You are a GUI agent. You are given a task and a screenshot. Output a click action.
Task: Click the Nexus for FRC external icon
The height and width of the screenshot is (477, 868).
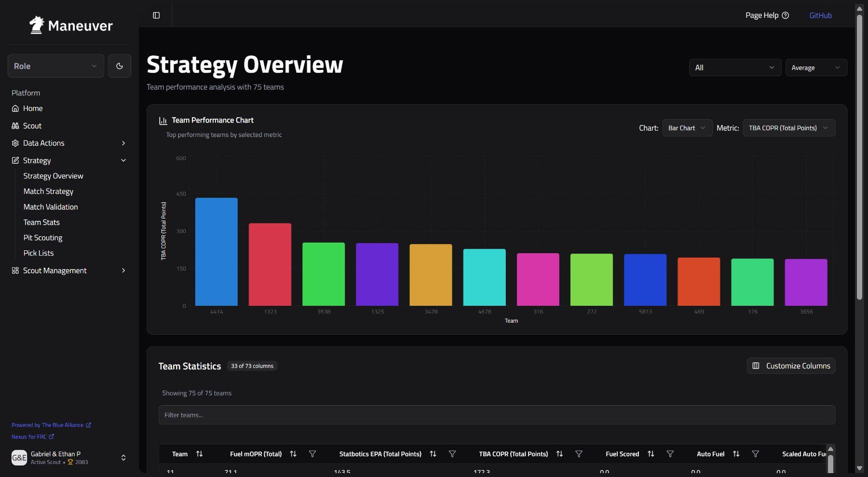tap(52, 436)
